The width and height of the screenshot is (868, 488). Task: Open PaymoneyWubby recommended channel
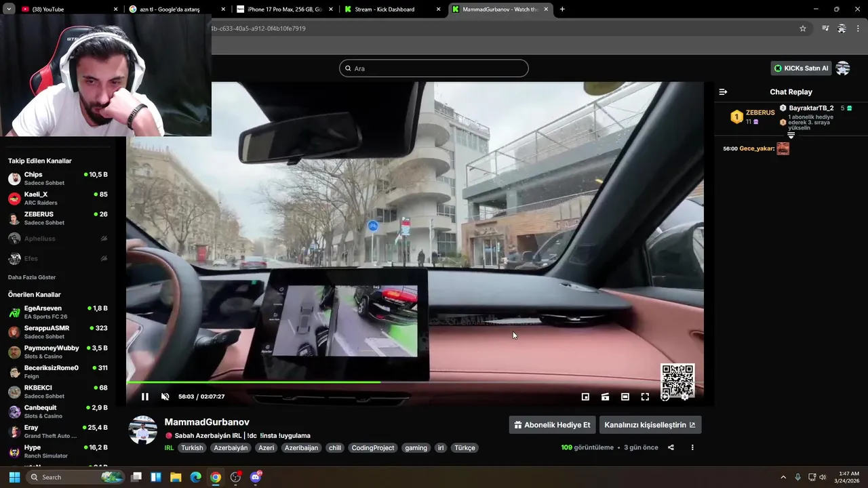[x=58, y=352]
